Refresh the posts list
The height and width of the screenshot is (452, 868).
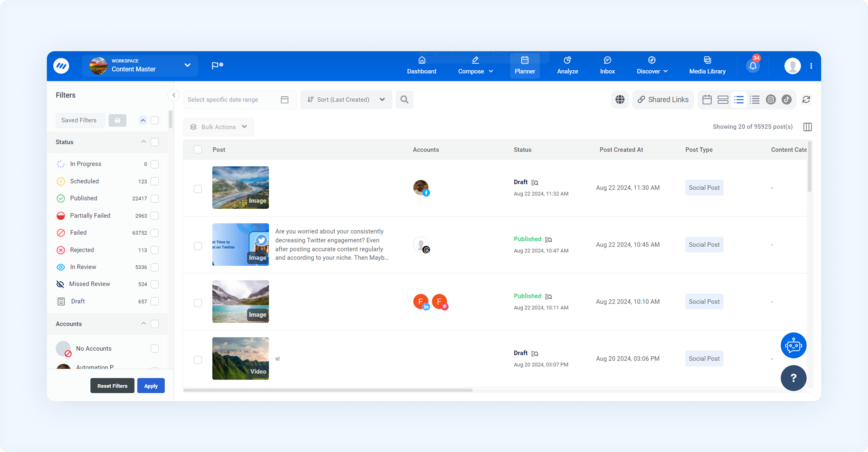coord(806,100)
